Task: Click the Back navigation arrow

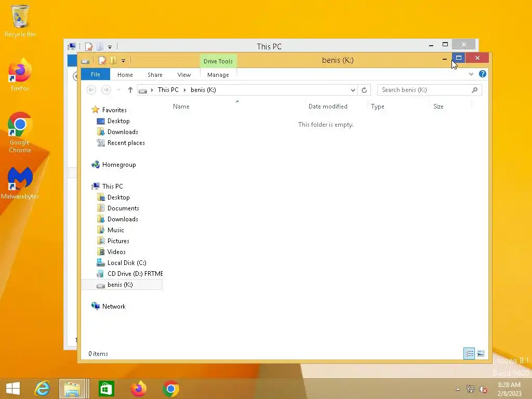Action: [x=91, y=90]
